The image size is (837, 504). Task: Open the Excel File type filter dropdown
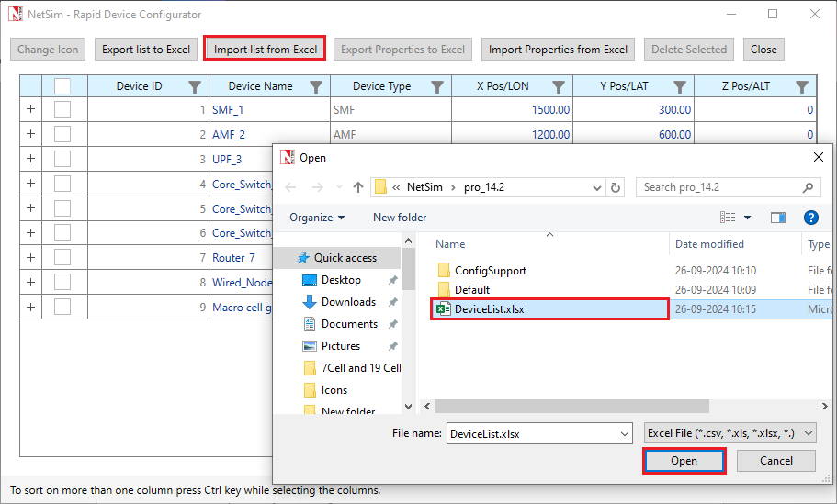click(x=809, y=433)
